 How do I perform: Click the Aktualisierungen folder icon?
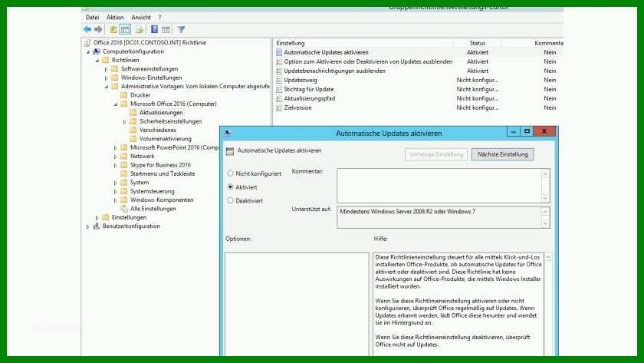(133, 112)
